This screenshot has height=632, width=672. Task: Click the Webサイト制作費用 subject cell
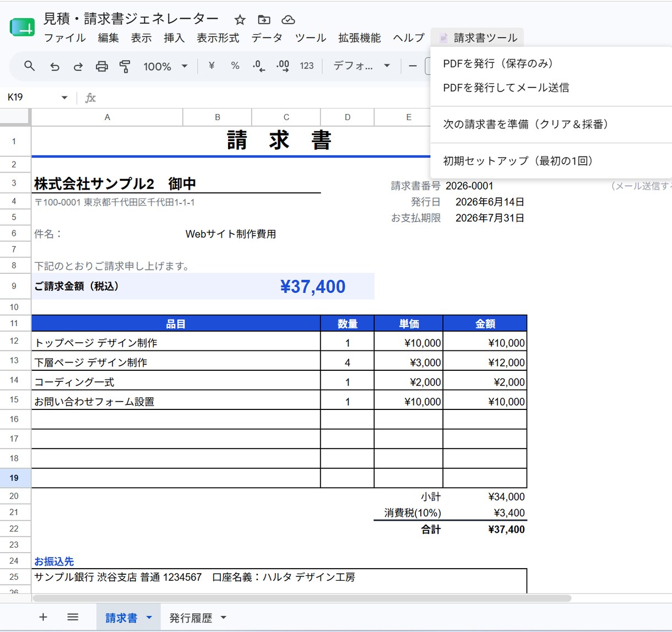pos(231,234)
